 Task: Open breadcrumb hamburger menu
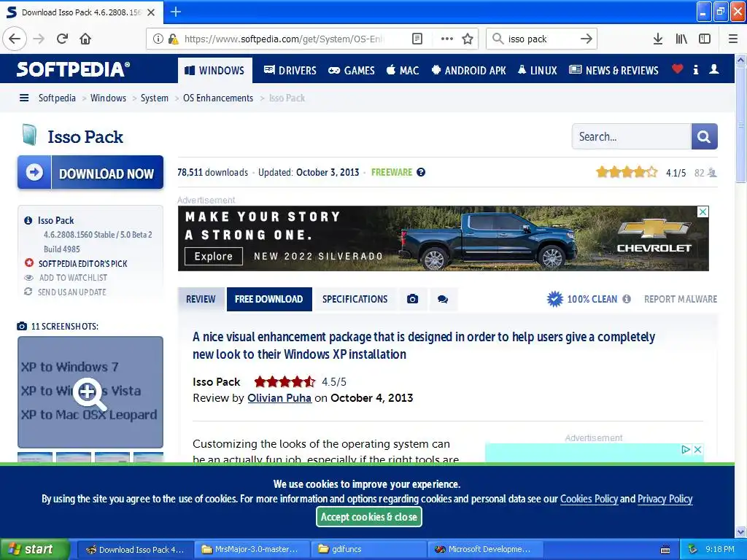(24, 98)
